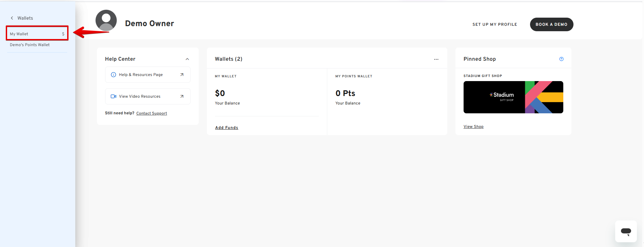Click the Demo Owner profile avatar
Screen dimensions: 644x247
click(x=106, y=21)
